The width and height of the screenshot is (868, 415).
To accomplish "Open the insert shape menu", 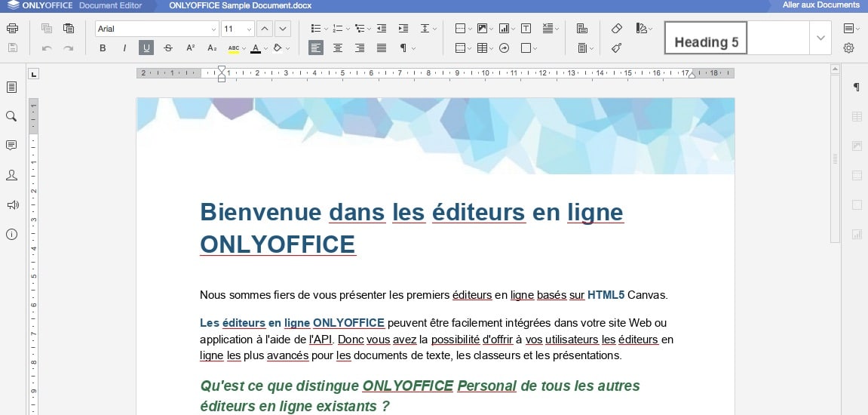I will [526, 48].
